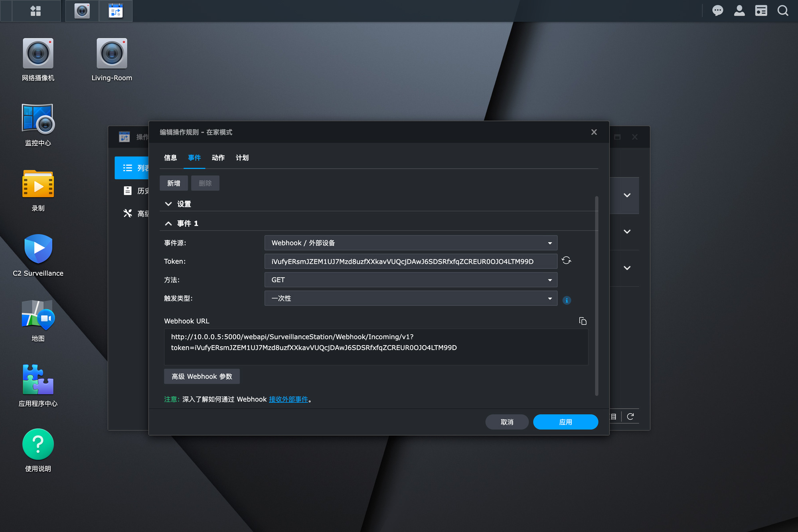Image resolution: width=798 pixels, height=532 pixels.
Task: Open the widgets panel icon
Action: (761, 11)
